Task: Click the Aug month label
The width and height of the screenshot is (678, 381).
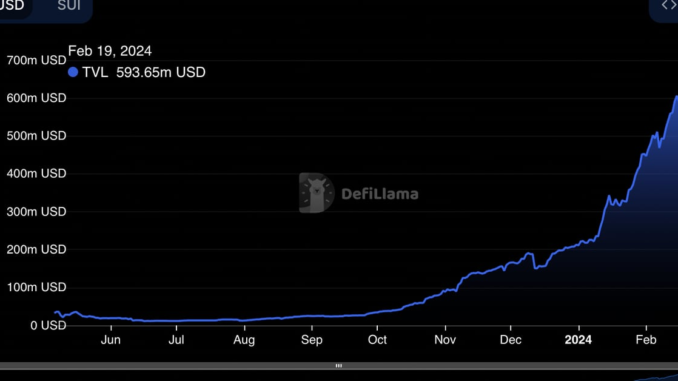Action: (x=244, y=340)
